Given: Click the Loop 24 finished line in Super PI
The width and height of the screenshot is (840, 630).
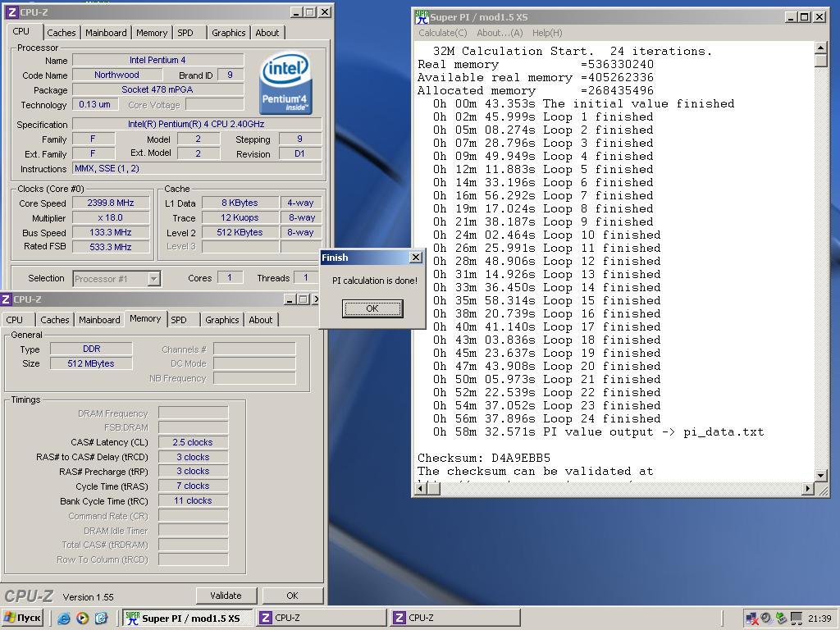Looking at the screenshot, I should pos(546,419).
